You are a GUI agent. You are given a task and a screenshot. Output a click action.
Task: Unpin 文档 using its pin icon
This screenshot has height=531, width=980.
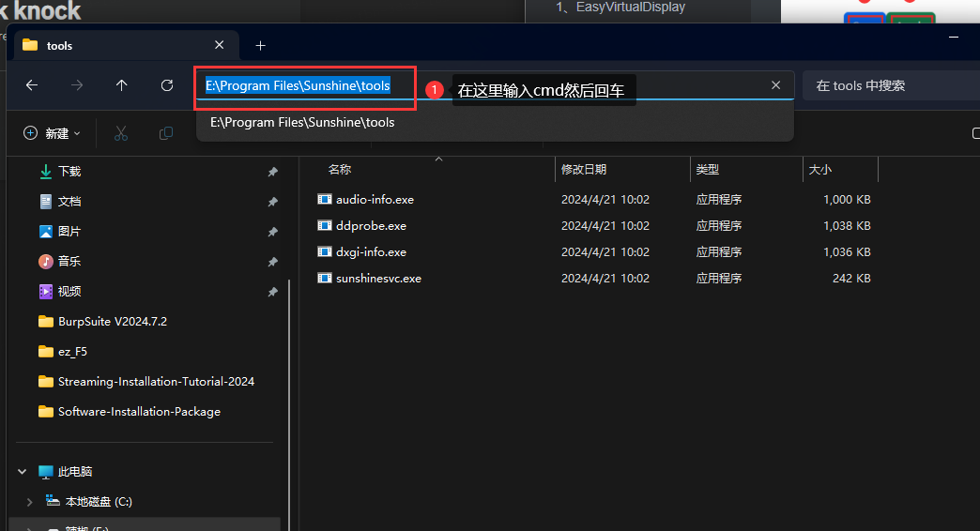pos(272,202)
